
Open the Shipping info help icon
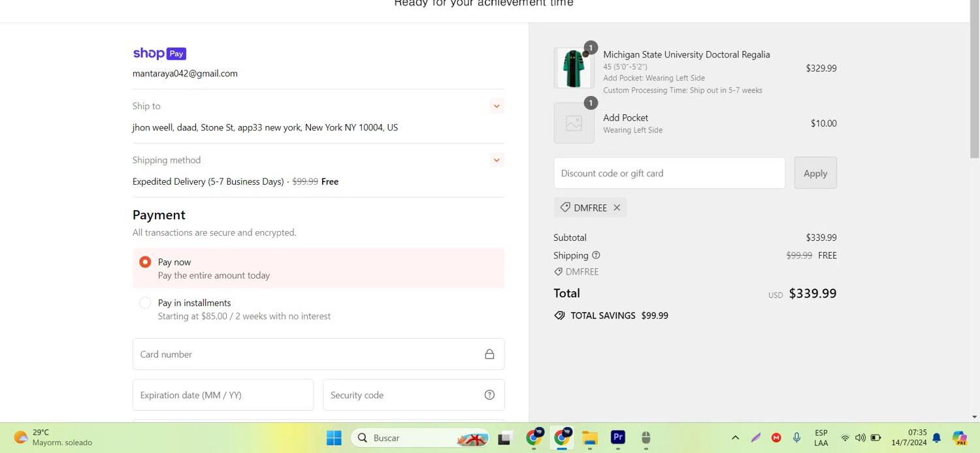(596, 255)
